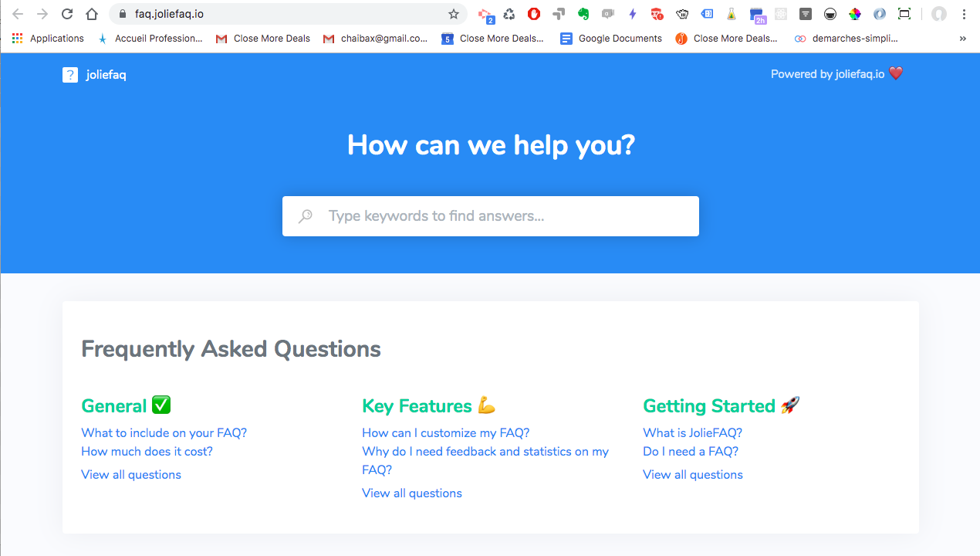Click the green recycle arrows extension icon
The image size is (980, 556).
pyautogui.click(x=509, y=14)
